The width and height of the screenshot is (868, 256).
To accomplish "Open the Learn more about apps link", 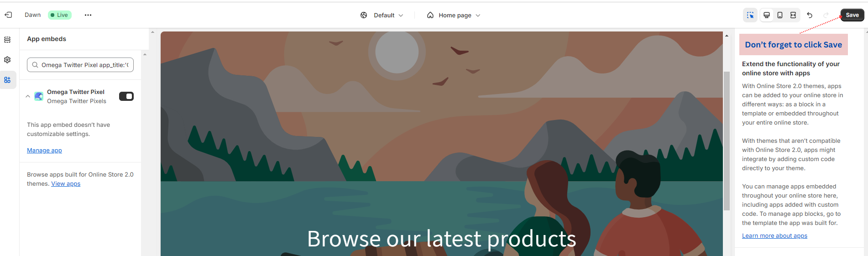I will point(774,236).
